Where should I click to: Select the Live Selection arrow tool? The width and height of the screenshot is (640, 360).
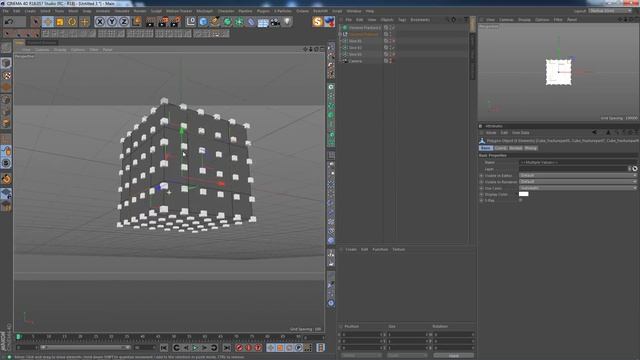pyautogui.click(x=35, y=22)
